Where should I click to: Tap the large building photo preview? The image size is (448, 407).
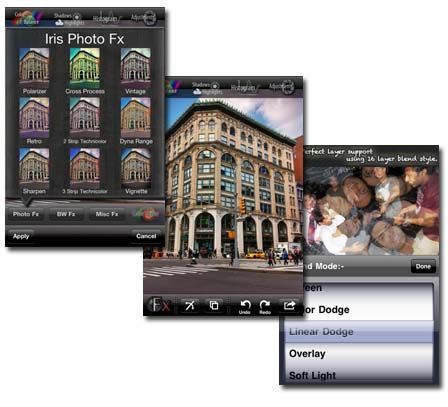[x=224, y=195]
